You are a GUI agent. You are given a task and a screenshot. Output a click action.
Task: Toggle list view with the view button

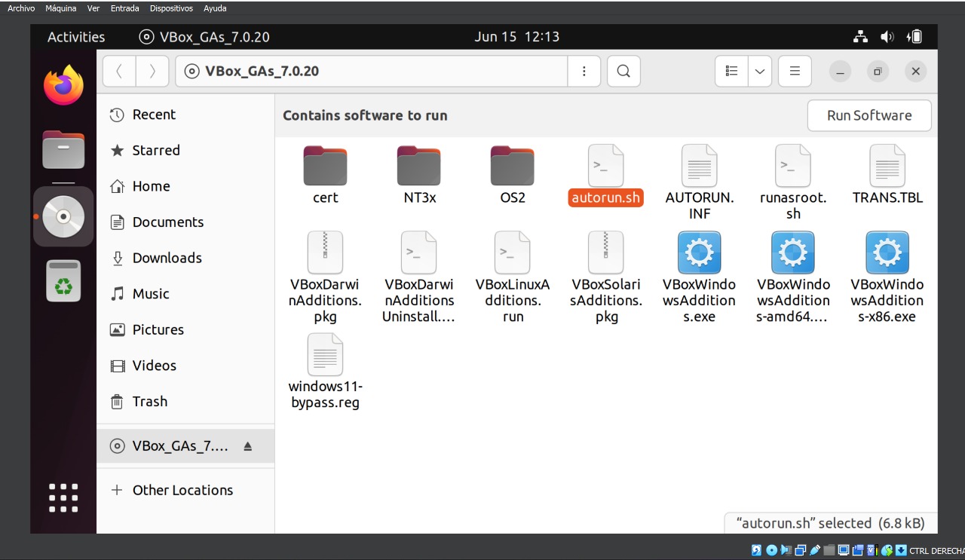tap(731, 71)
